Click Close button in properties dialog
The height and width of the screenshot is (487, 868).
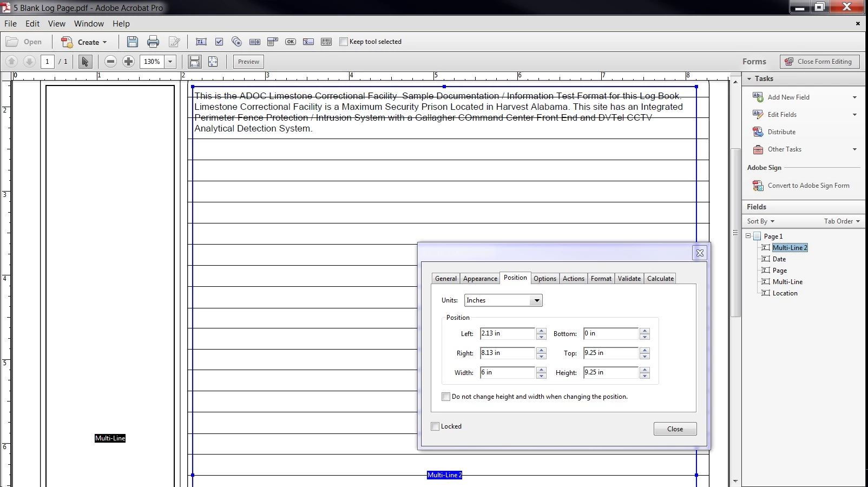(x=675, y=429)
